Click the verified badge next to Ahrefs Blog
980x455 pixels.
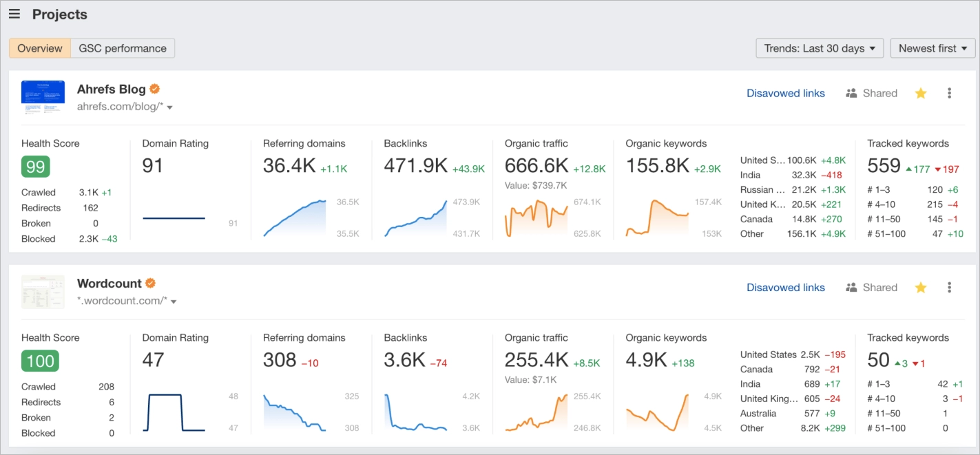154,88
